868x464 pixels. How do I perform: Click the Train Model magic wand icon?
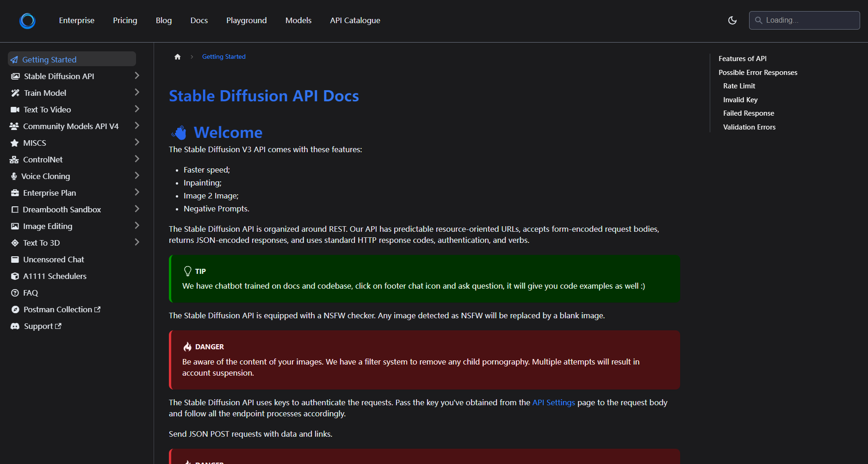click(x=15, y=93)
